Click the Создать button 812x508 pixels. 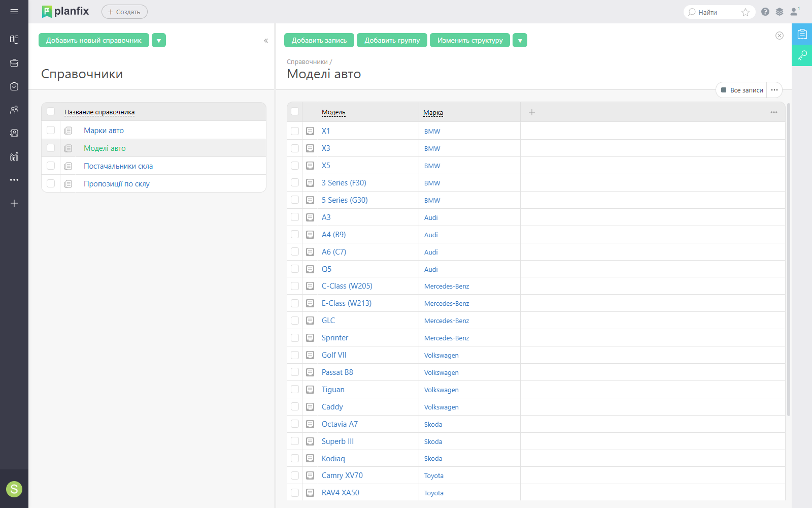pyautogui.click(x=124, y=12)
